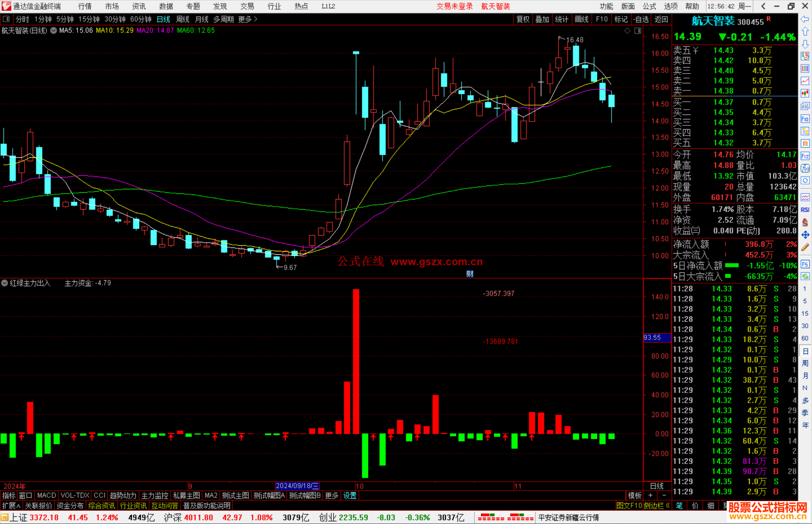Click the panel layout icon before 分时
The height and width of the screenshot is (524, 812).
pyautogui.click(x=6, y=19)
